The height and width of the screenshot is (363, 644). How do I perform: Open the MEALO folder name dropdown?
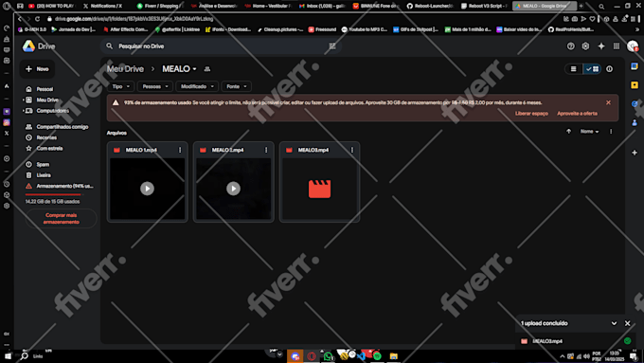[x=180, y=69]
